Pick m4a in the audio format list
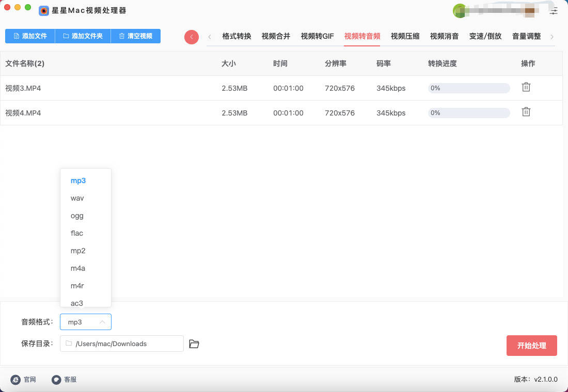This screenshot has height=392, width=568. point(78,268)
